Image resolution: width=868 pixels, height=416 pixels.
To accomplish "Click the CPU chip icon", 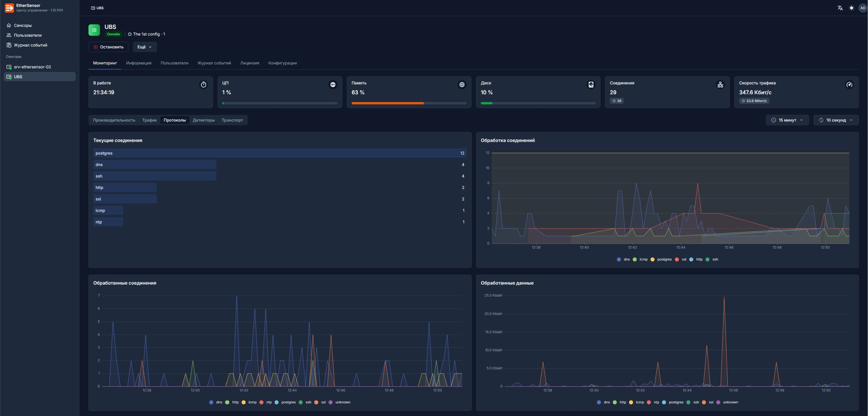I will click(333, 84).
